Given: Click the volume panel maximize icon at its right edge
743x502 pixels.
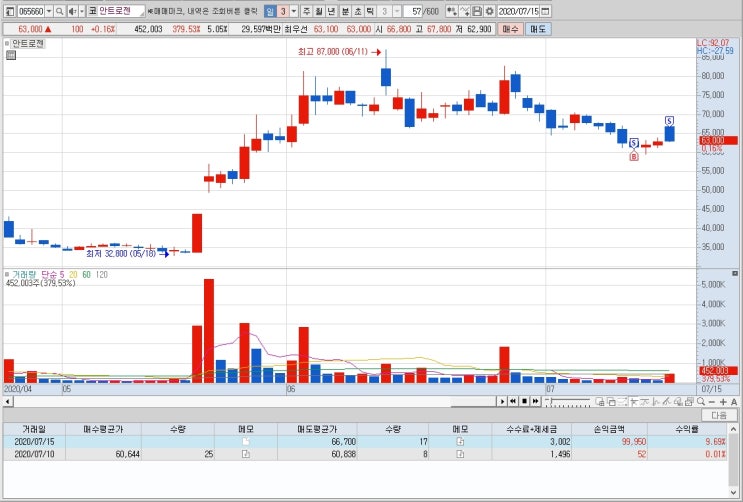Looking at the screenshot, I should pos(734,274).
